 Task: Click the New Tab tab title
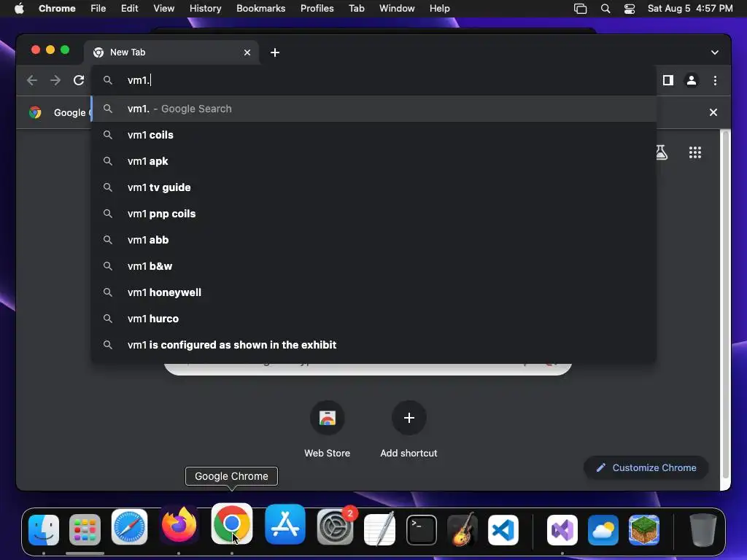128,52
